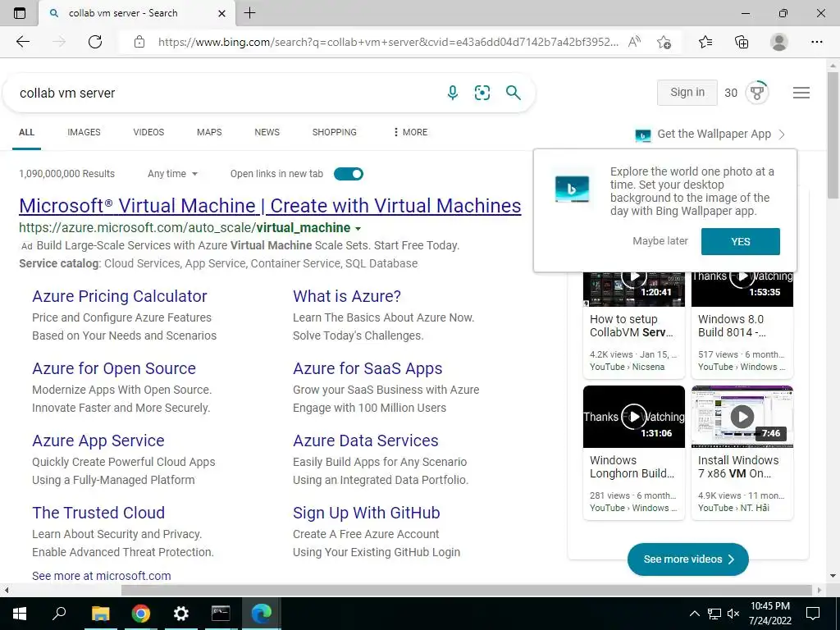840x630 pixels.
Task: Expand the MORE search categories menu
Action: pyautogui.click(x=410, y=132)
